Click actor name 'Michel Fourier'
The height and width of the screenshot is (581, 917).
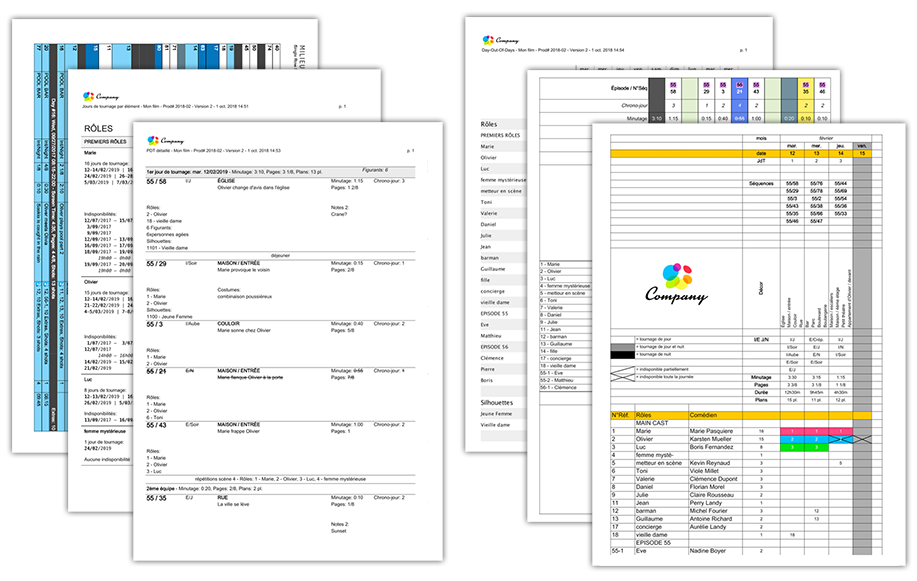[x=708, y=511]
